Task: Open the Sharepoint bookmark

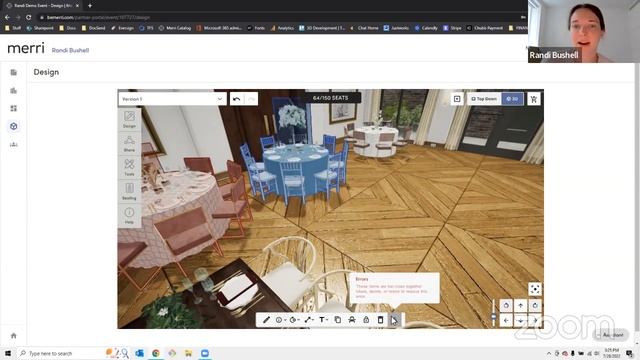Action: tap(40, 28)
